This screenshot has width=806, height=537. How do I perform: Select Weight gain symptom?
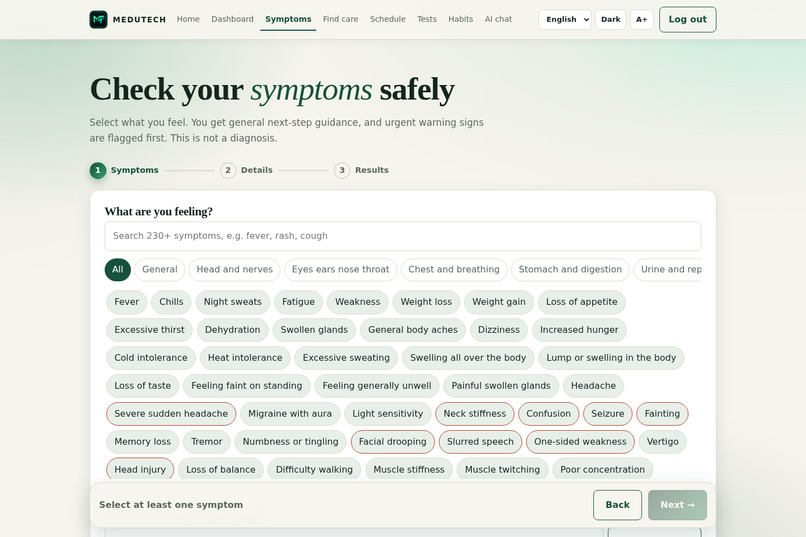pyautogui.click(x=499, y=302)
